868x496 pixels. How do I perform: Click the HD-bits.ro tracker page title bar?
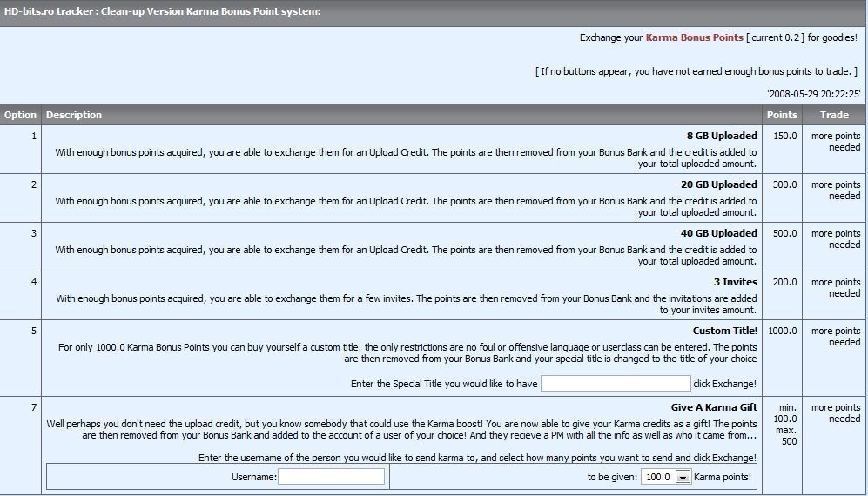point(161,11)
